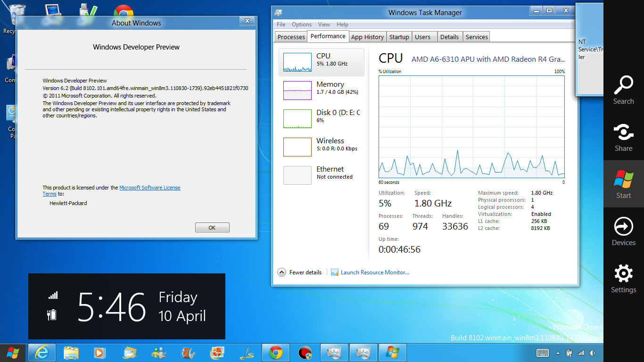The image size is (644, 362).
Task: Click the L1 cache value 256 KB
Action: (x=539, y=221)
